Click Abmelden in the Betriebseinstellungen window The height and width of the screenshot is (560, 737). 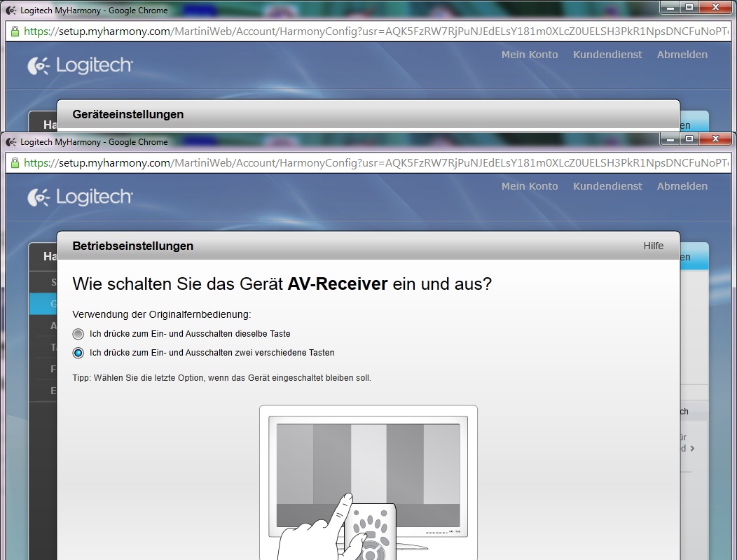(682, 186)
